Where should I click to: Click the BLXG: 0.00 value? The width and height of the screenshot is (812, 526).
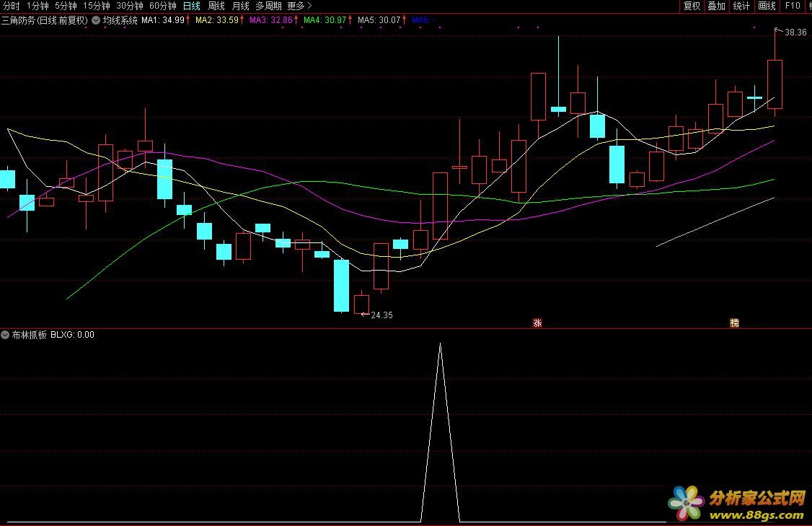pyautogui.click(x=73, y=335)
